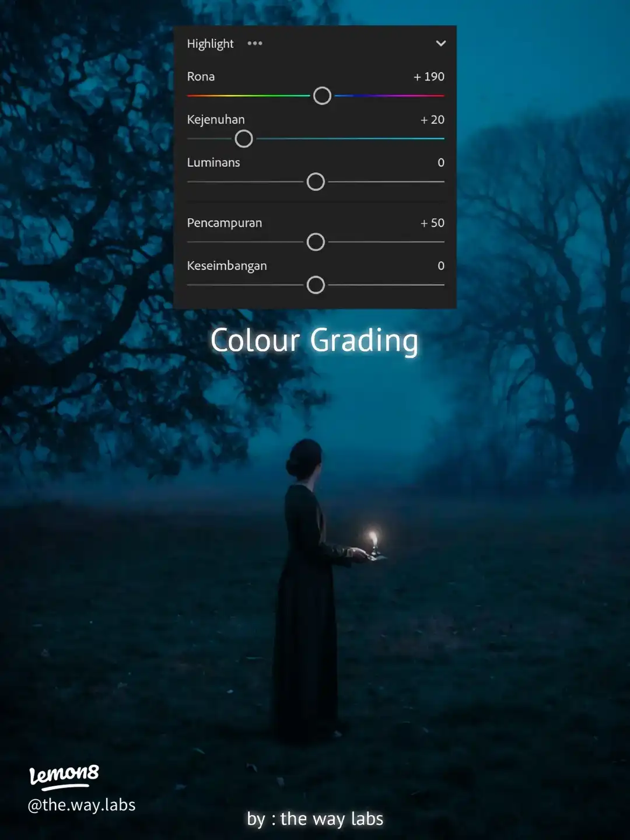
Task: Click the @the.way.labs handle
Action: pos(82,805)
